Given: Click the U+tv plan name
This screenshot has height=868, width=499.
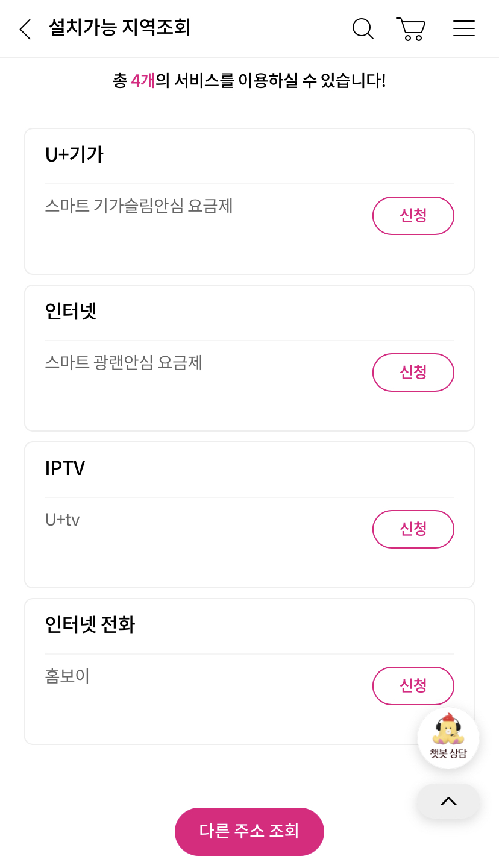Looking at the screenshot, I should pos(63,520).
